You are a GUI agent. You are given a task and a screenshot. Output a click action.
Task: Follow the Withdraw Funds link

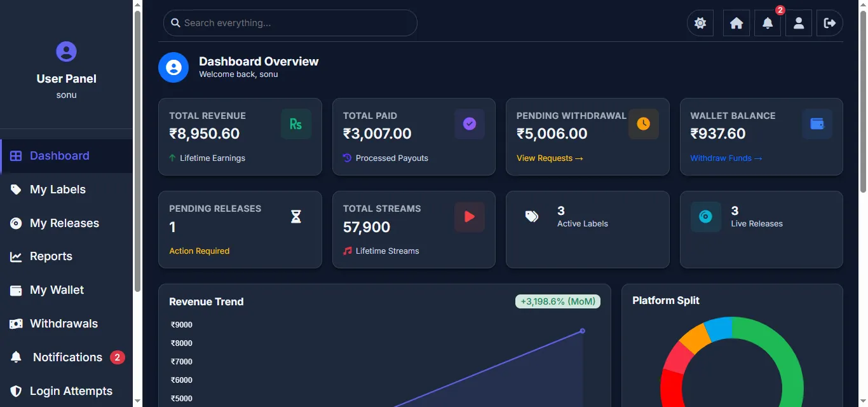[726, 158]
